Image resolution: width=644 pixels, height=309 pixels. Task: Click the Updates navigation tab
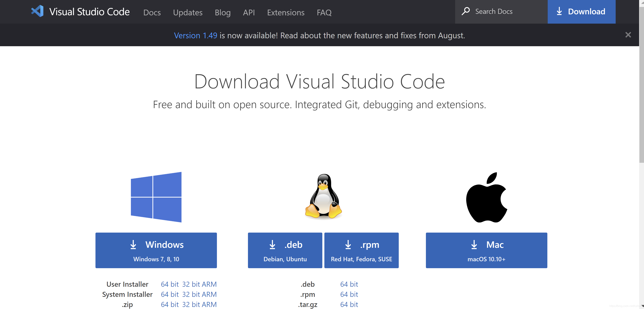pos(187,11)
